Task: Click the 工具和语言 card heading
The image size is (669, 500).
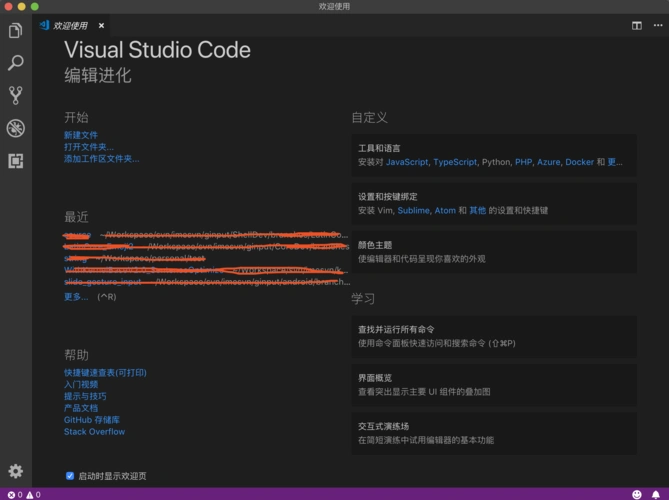Action: (x=379, y=148)
